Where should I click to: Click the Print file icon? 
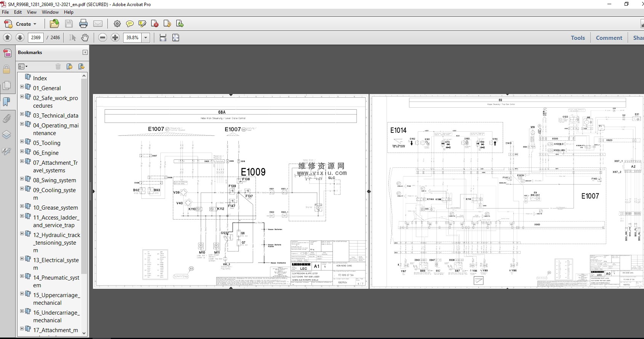click(83, 24)
